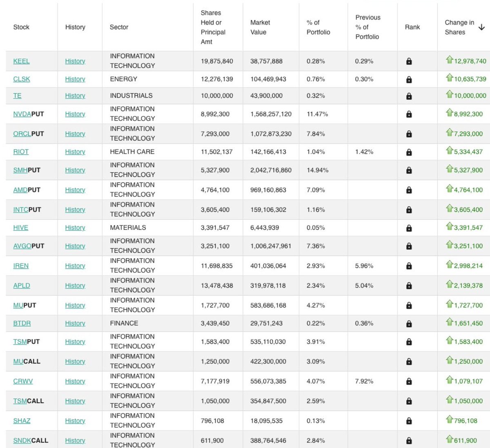This screenshot has height=448, width=490.
Task: Click green up arrow beside 10,000,000
Action: click(450, 95)
